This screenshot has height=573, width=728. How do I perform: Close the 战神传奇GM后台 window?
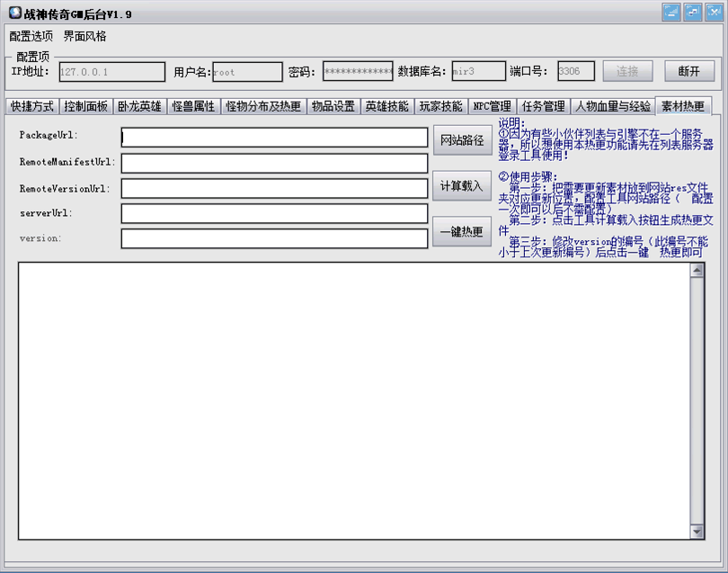tap(714, 12)
